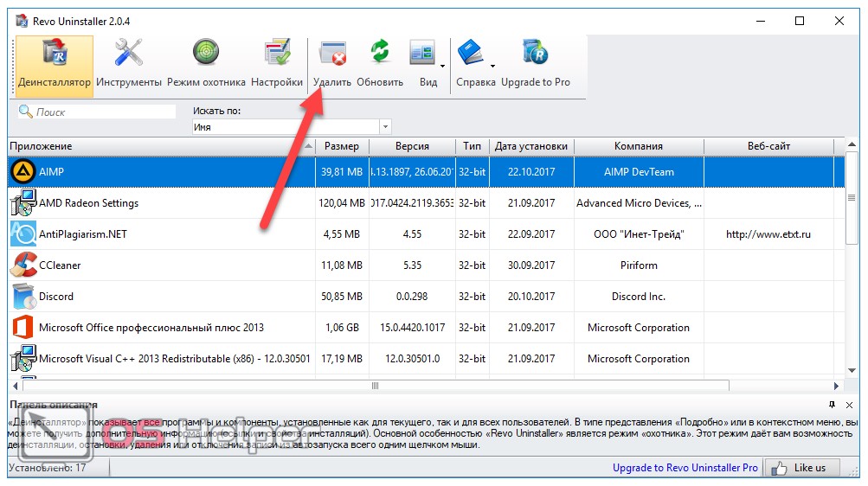
Task: Close the Панель описания panel
Action: pos(847,404)
